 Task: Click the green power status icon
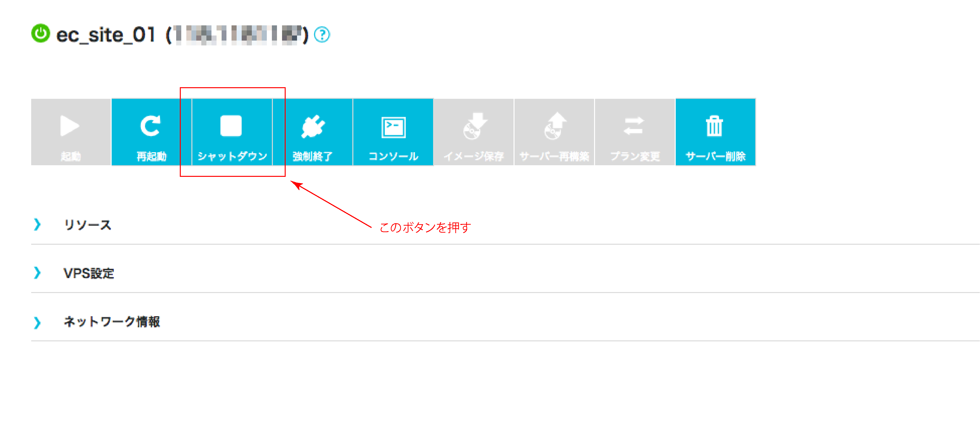coord(40,34)
